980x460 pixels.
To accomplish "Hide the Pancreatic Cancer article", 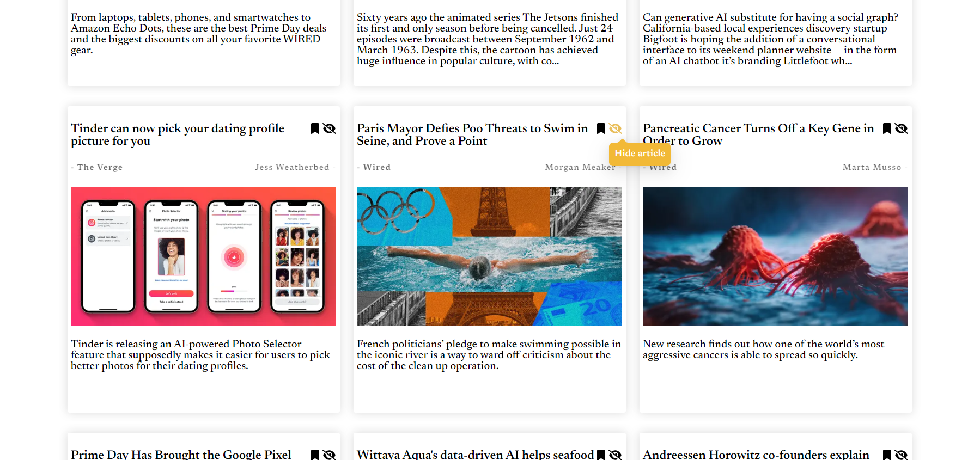I will 901,128.
